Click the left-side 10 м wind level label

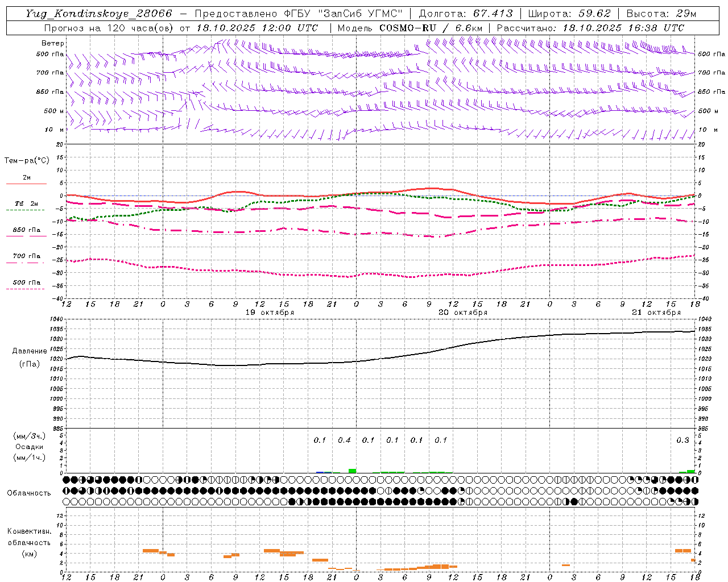pos(55,130)
